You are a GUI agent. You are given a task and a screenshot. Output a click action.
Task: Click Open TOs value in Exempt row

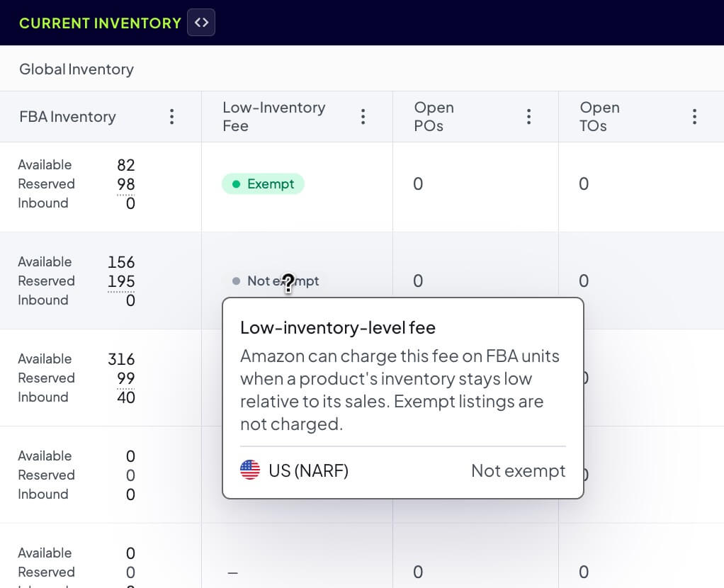[x=584, y=183]
